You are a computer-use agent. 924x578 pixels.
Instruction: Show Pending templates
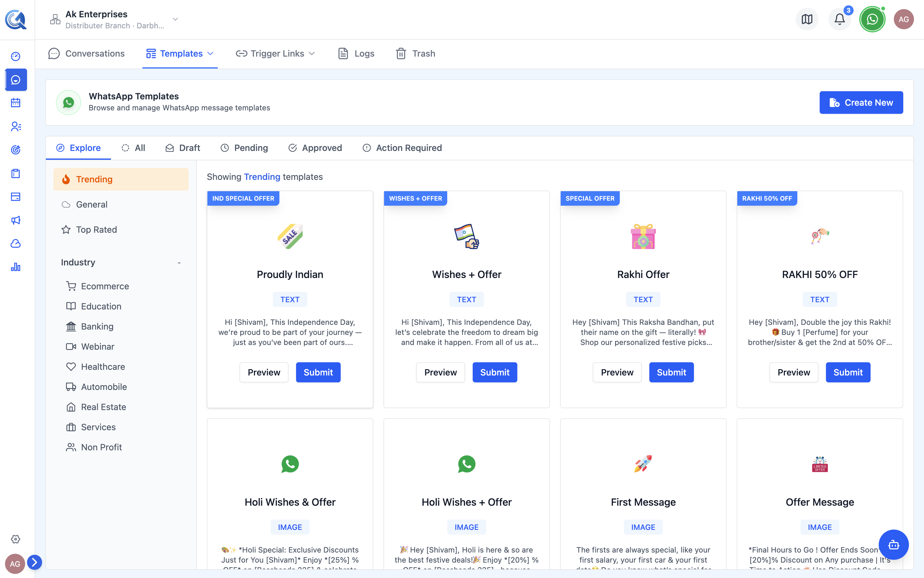pos(245,148)
